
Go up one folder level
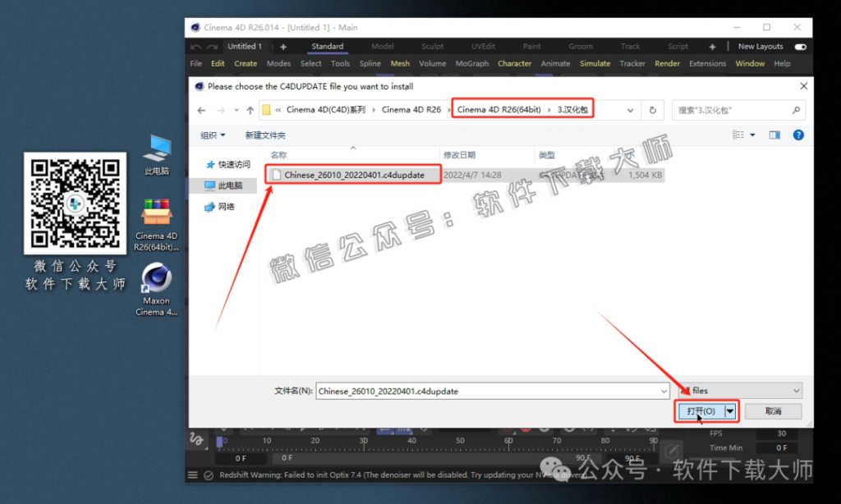250,110
